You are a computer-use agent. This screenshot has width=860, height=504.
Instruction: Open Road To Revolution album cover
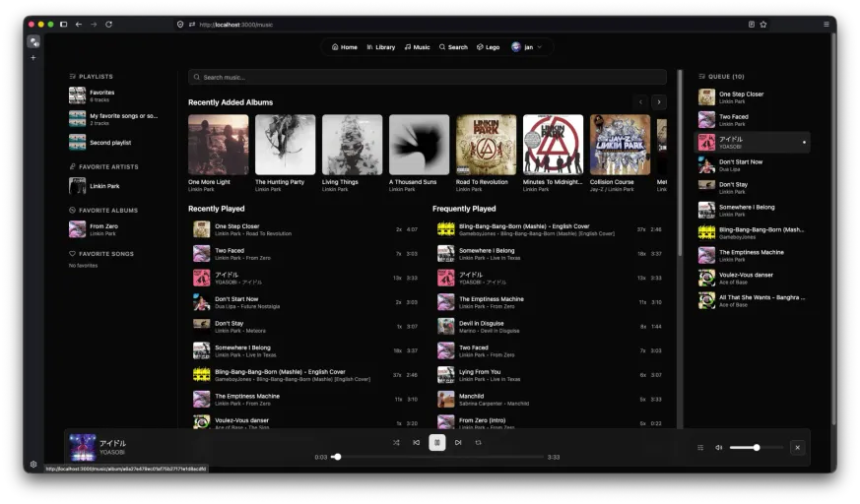tap(486, 145)
